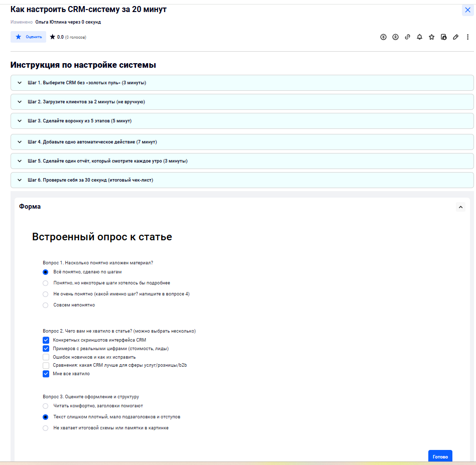The height and width of the screenshot is (465, 476).
Task: Select 'Не хватает итоговой схемы' option
Action: 45,428
